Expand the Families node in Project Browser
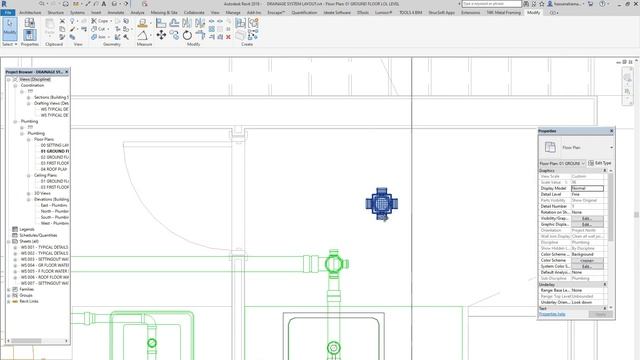Image resolution: width=640 pixels, height=360 pixels. (9, 289)
